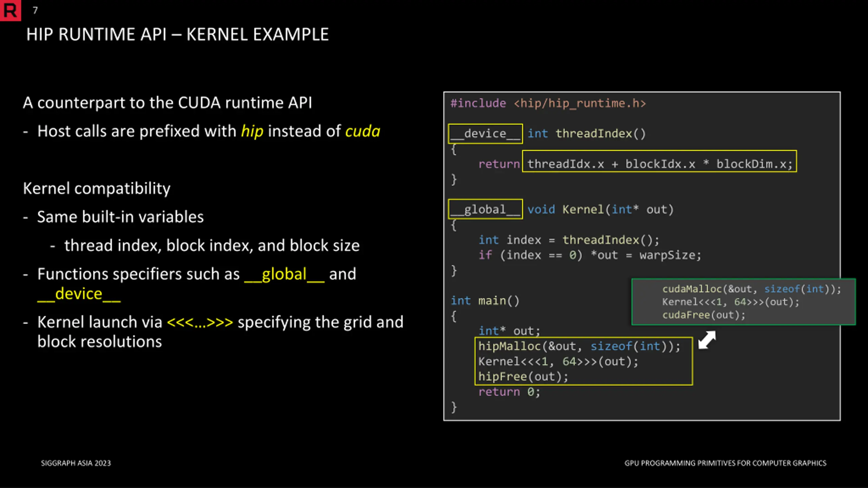The height and width of the screenshot is (488, 868).
Task: Click yellow '__global__' in the bullet text
Action: tap(284, 274)
